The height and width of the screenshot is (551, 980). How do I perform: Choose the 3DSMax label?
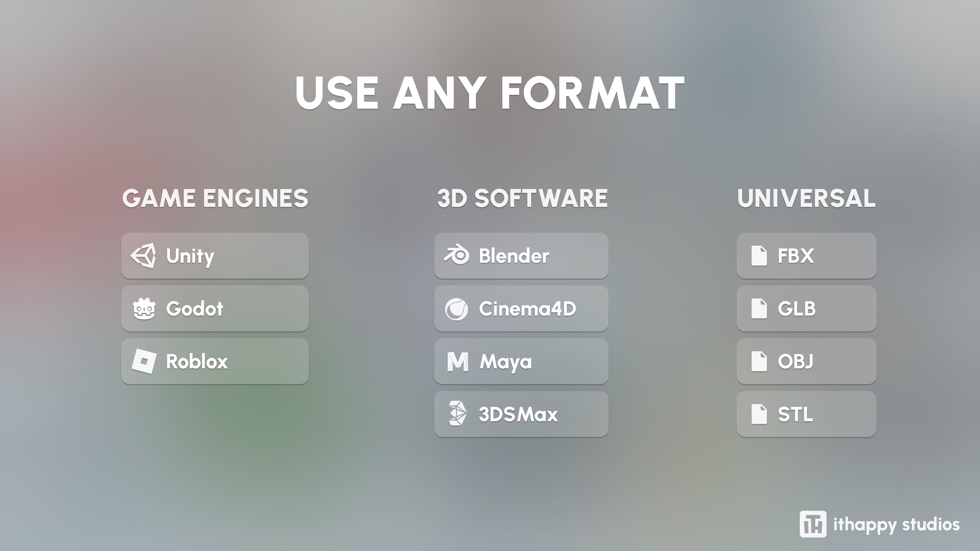518,414
